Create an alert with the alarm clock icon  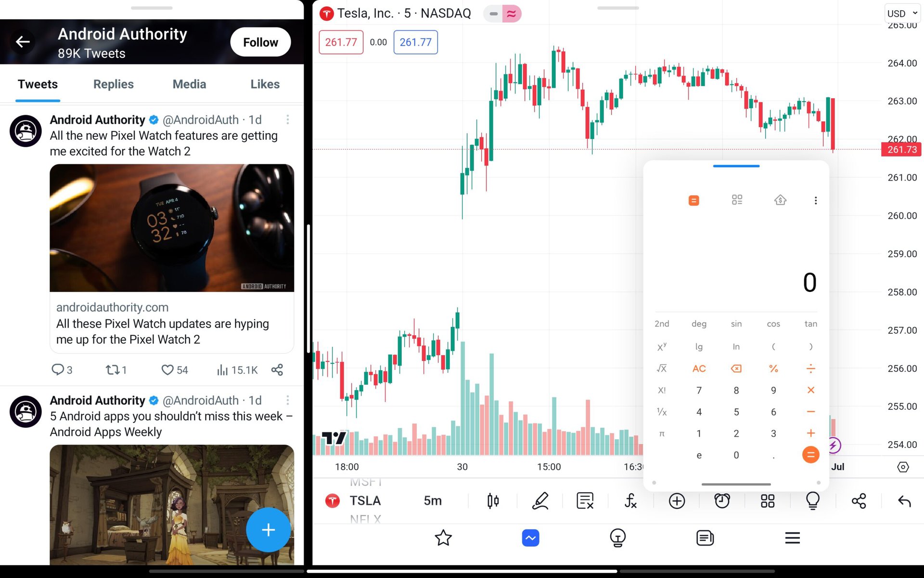[722, 501]
